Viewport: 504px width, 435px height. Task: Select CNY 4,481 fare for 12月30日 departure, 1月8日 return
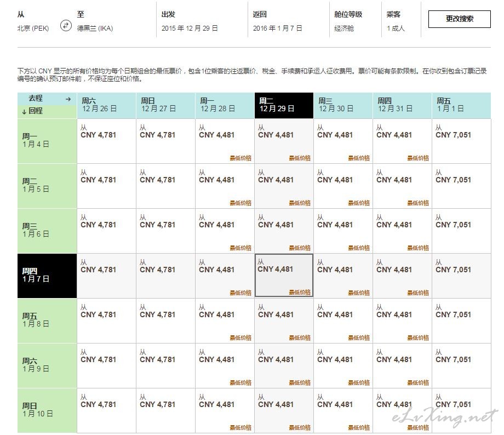tap(343, 320)
